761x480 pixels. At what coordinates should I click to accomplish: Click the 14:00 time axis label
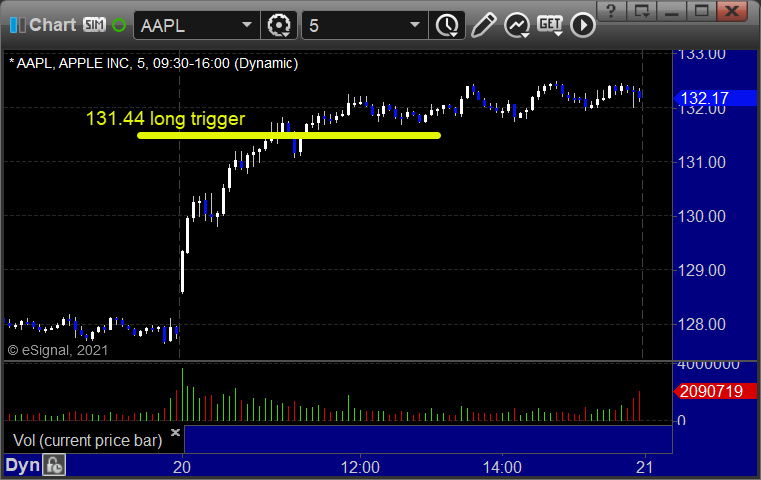(502, 467)
